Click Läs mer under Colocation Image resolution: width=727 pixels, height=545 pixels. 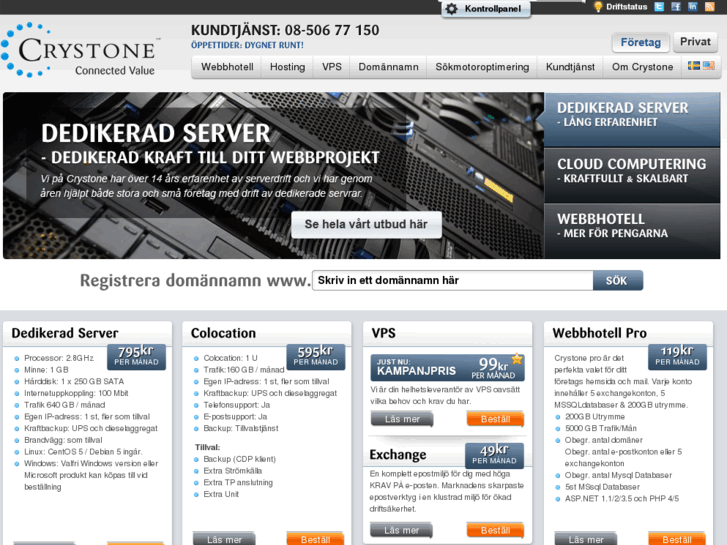click(224, 539)
